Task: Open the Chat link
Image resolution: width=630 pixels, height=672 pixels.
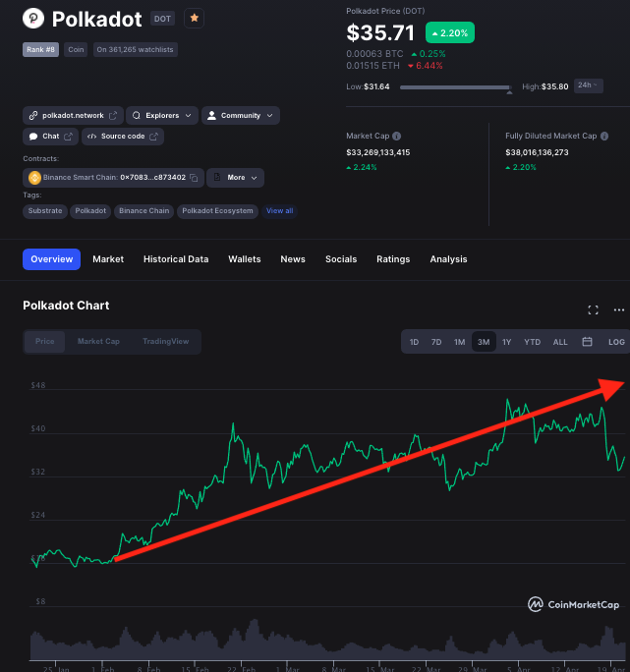Action: point(50,137)
